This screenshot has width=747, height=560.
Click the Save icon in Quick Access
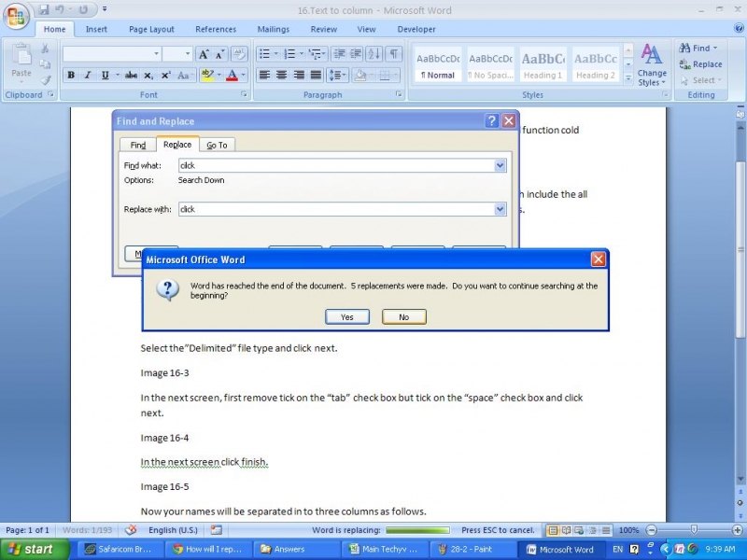coord(44,10)
